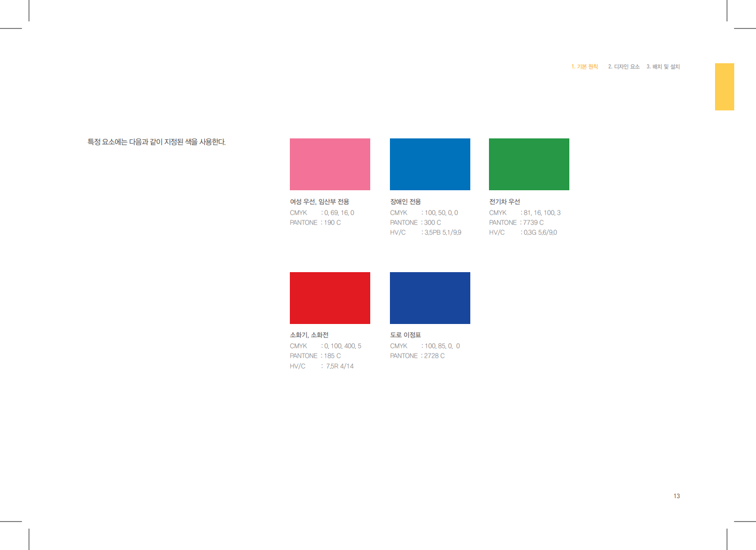
Task: Go to the '3. 배치 및 설치' tab
Action: click(x=663, y=67)
